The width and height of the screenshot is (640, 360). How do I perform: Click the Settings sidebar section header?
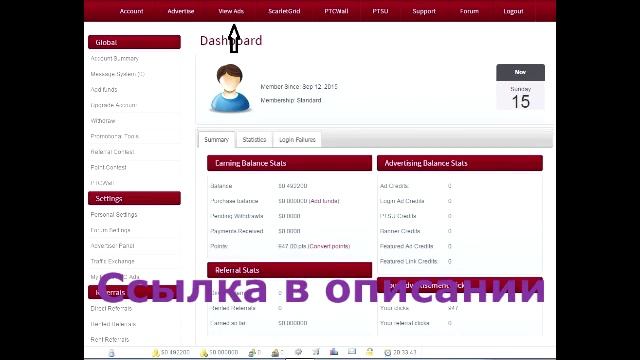point(134,198)
